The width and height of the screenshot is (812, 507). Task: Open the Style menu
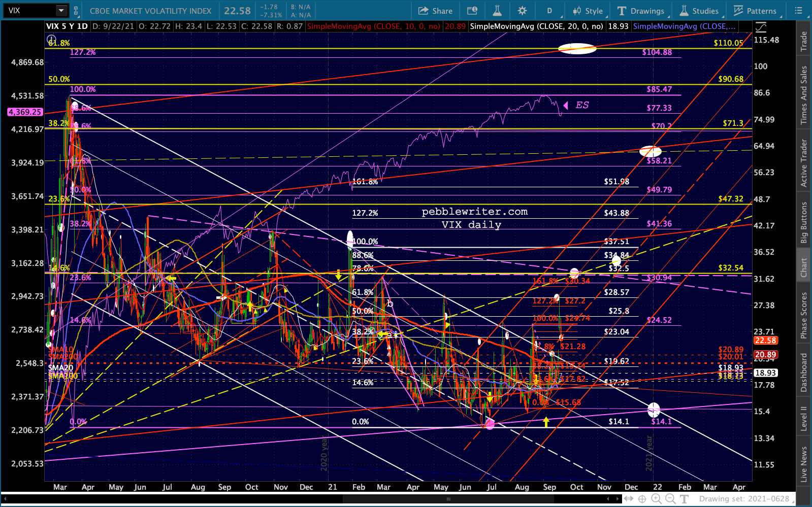[588, 11]
